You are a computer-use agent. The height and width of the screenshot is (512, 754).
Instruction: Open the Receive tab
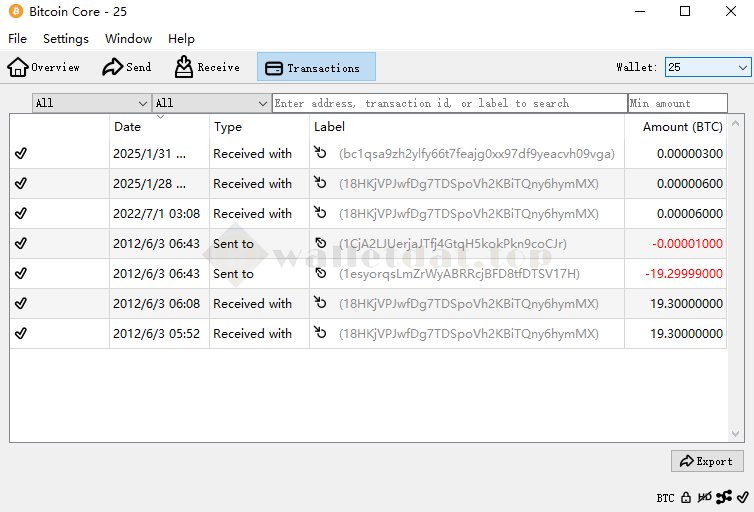pos(208,67)
